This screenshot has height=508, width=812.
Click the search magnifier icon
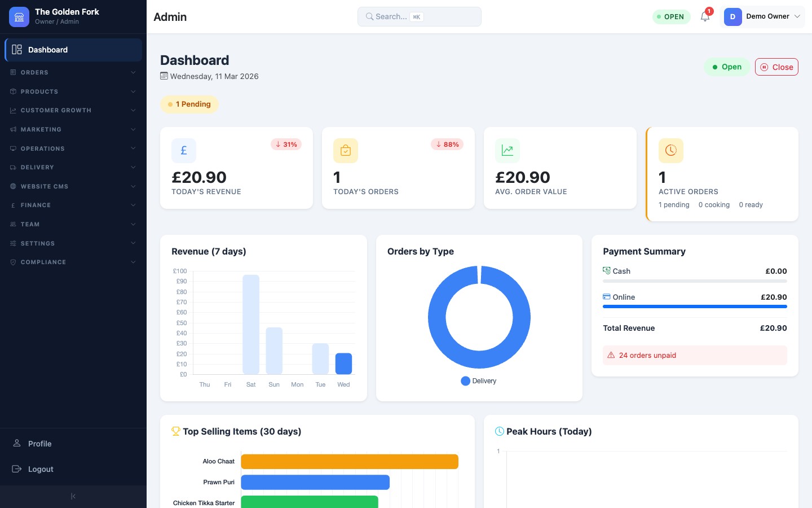tap(369, 16)
